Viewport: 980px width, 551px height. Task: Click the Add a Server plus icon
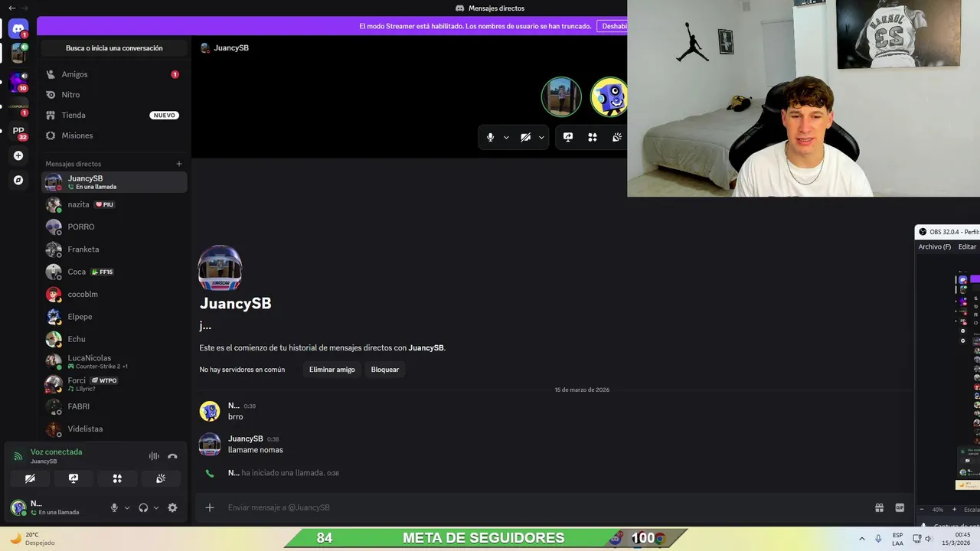[x=18, y=155]
